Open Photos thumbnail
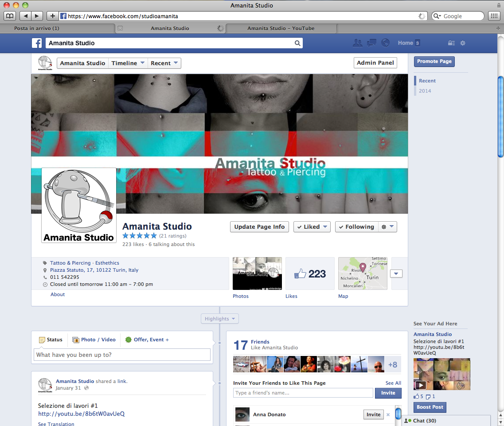Image resolution: width=504 pixels, height=426 pixels. pos(257,274)
